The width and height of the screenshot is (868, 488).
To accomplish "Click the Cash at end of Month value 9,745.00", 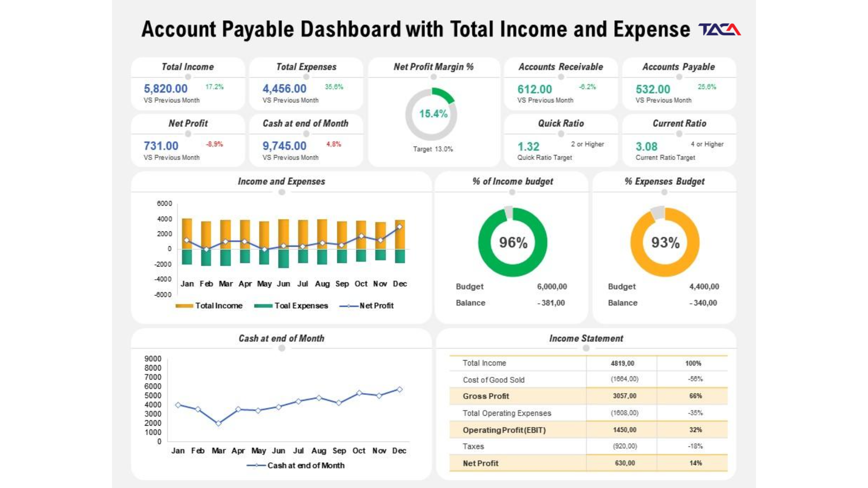I will click(x=284, y=146).
